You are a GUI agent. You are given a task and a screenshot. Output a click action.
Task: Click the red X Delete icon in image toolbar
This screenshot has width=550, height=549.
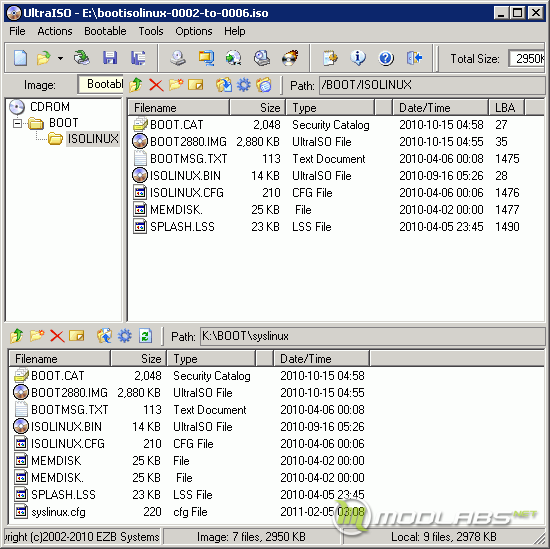click(x=156, y=85)
